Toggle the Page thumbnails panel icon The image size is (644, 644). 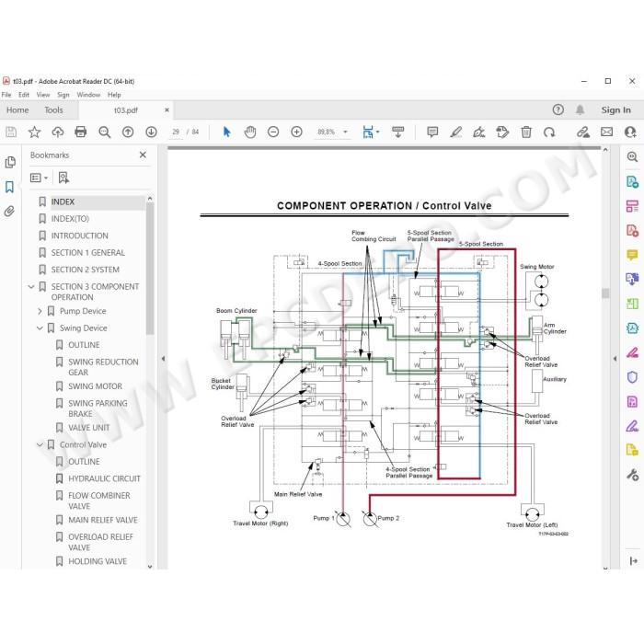coord(10,162)
